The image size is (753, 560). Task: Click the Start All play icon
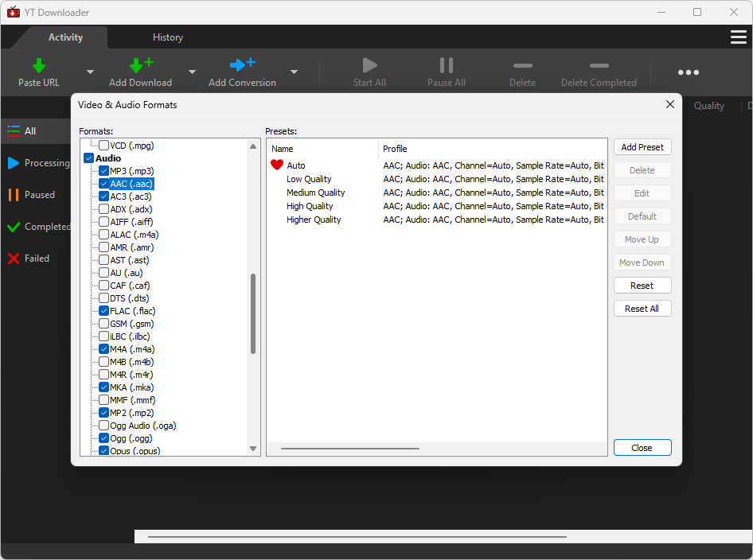(369, 65)
